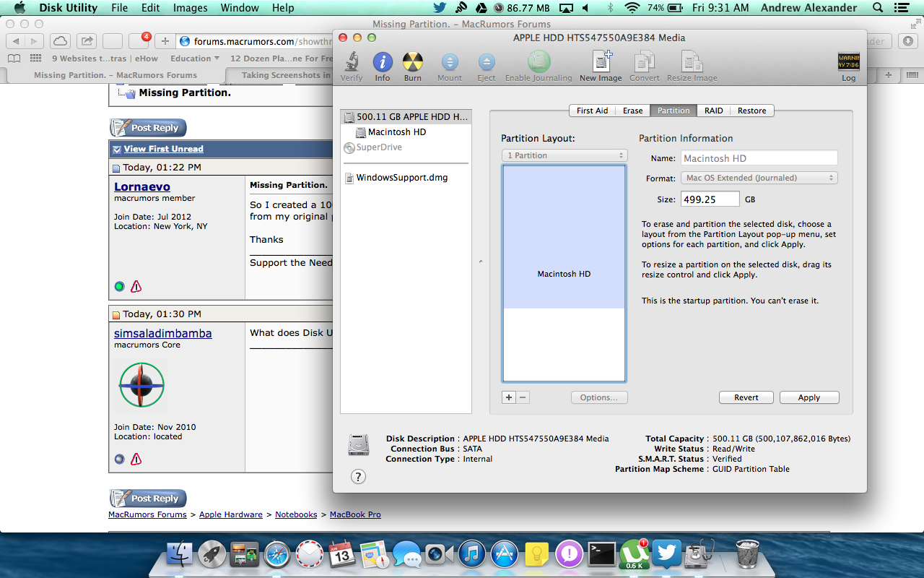Click the volume speaker menu bar icon
This screenshot has height=578, width=924.
(585, 8)
